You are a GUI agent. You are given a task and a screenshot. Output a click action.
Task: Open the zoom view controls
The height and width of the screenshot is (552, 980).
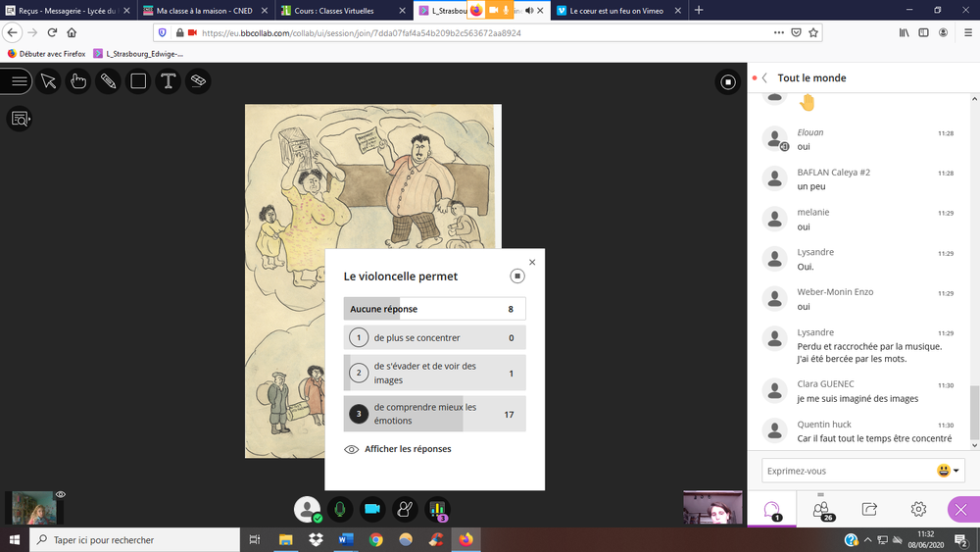point(20,119)
